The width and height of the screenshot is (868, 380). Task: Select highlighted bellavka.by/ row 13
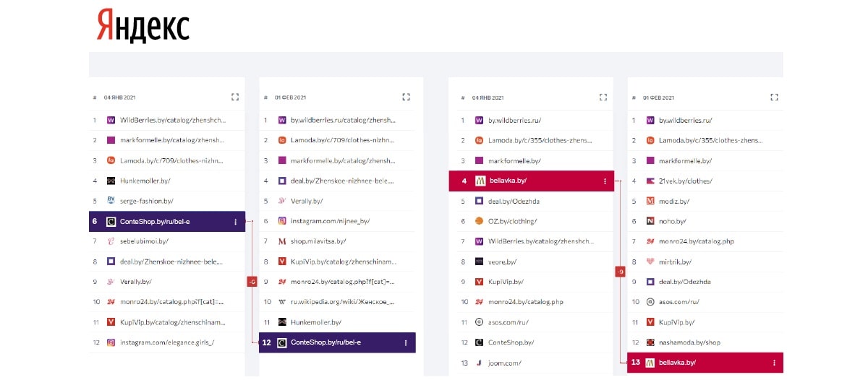(705, 363)
